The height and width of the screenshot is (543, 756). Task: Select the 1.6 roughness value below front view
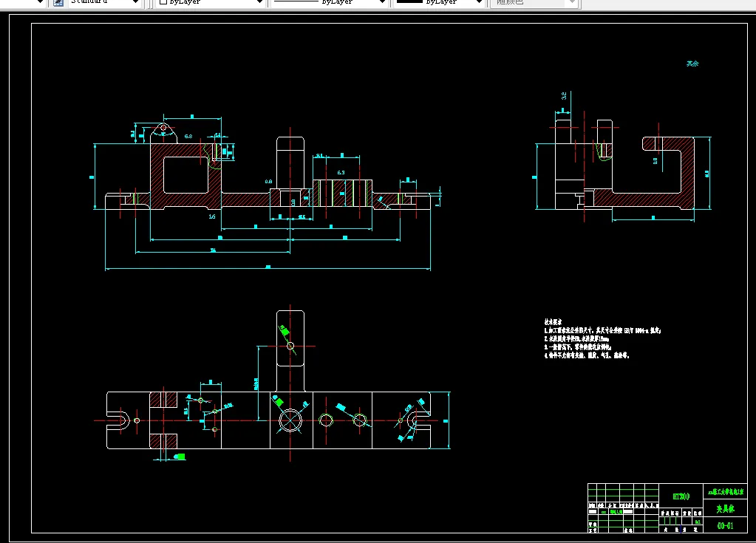coord(212,216)
